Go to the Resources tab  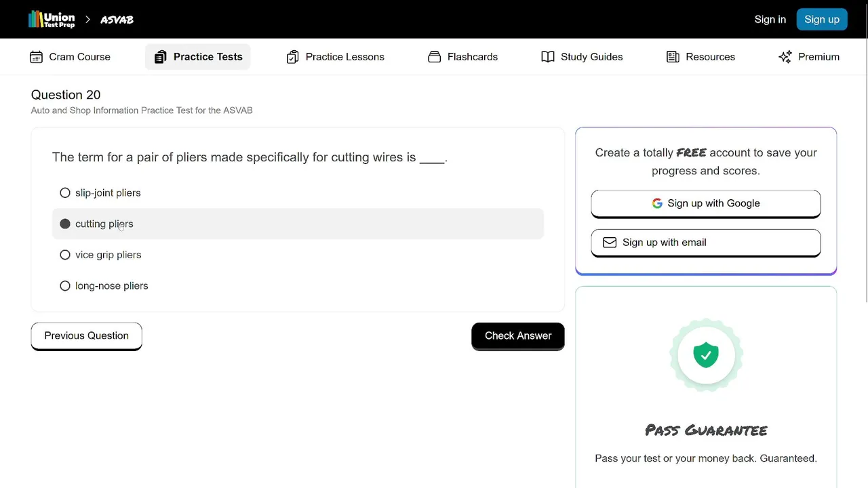701,57
